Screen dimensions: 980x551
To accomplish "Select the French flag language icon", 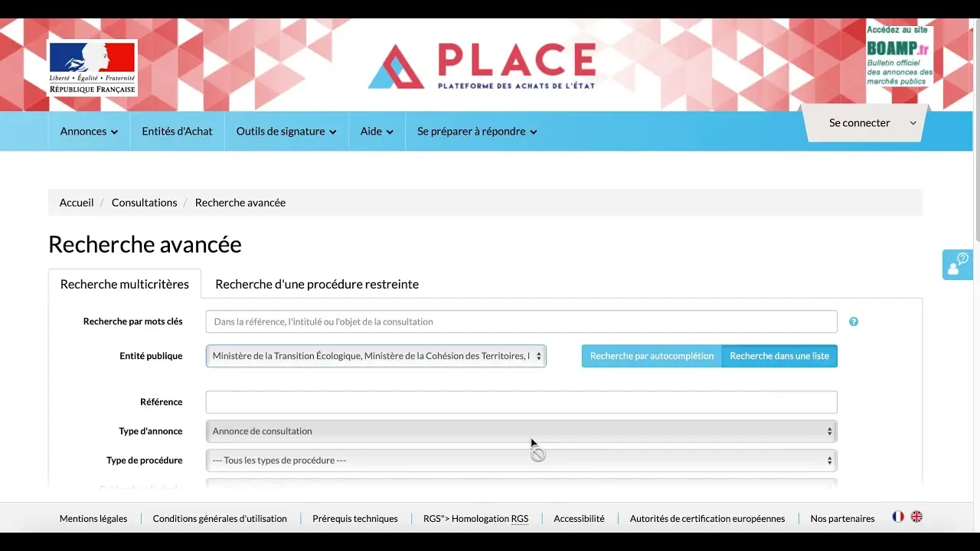I will point(897,517).
